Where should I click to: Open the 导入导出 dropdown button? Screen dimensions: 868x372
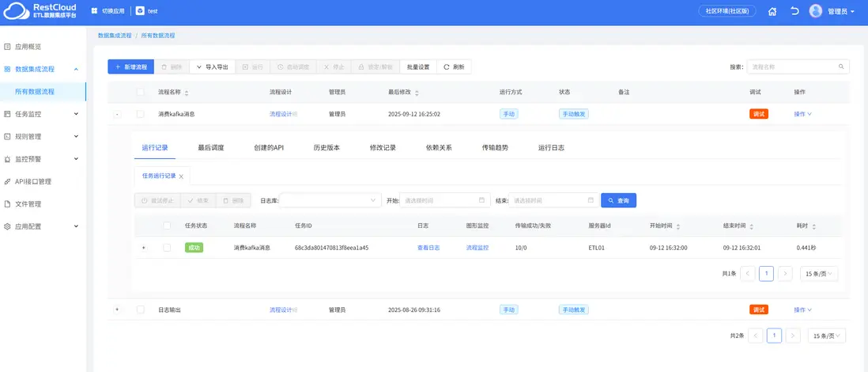211,67
